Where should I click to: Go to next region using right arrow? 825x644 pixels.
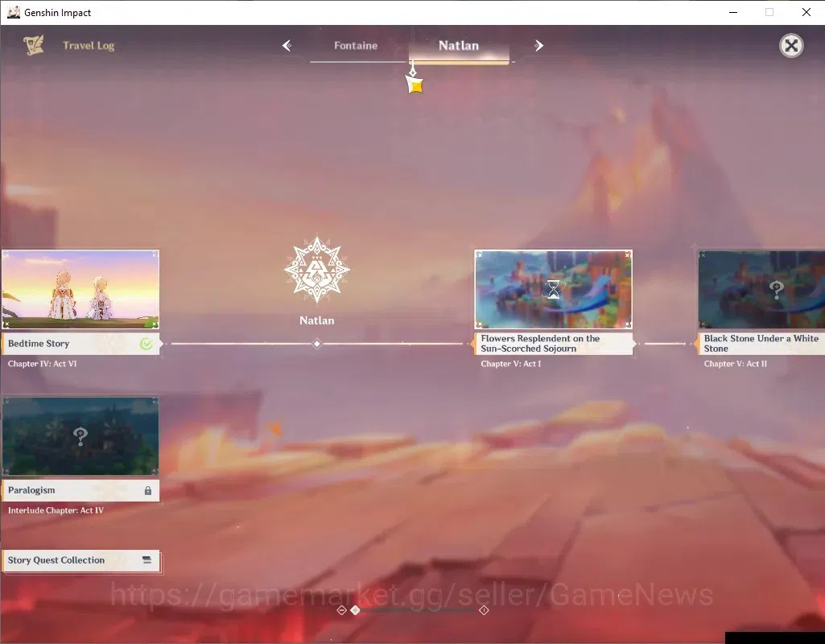pyautogui.click(x=538, y=46)
